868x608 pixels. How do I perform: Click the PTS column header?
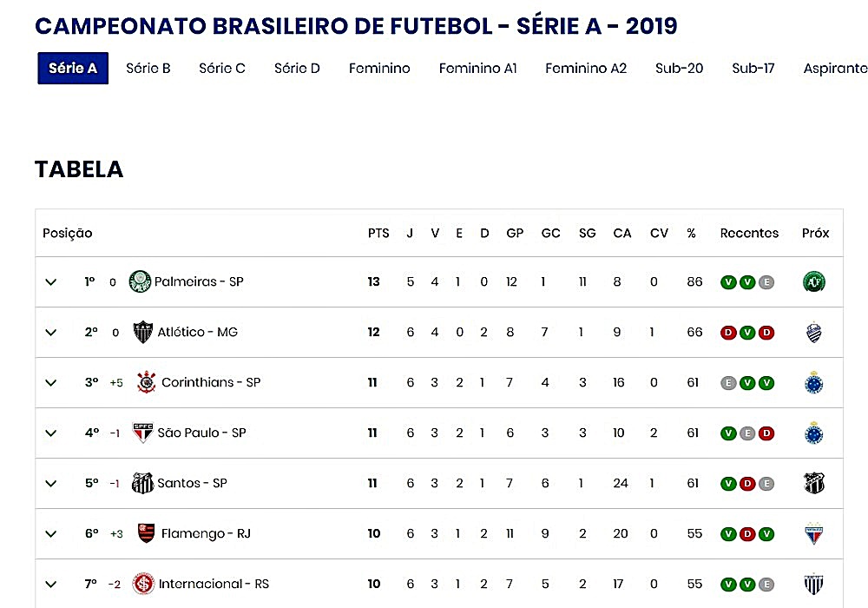pyautogui.click(x=378, y=233)
